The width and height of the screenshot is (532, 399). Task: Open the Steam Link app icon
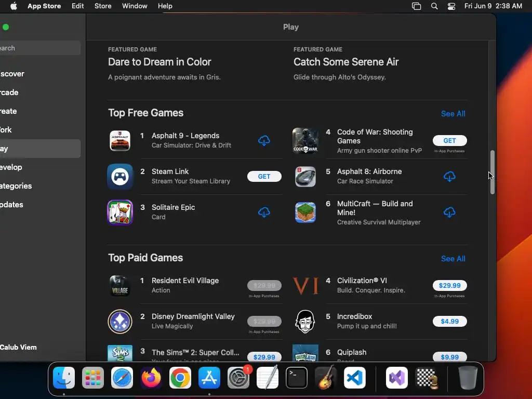(120, 177)
